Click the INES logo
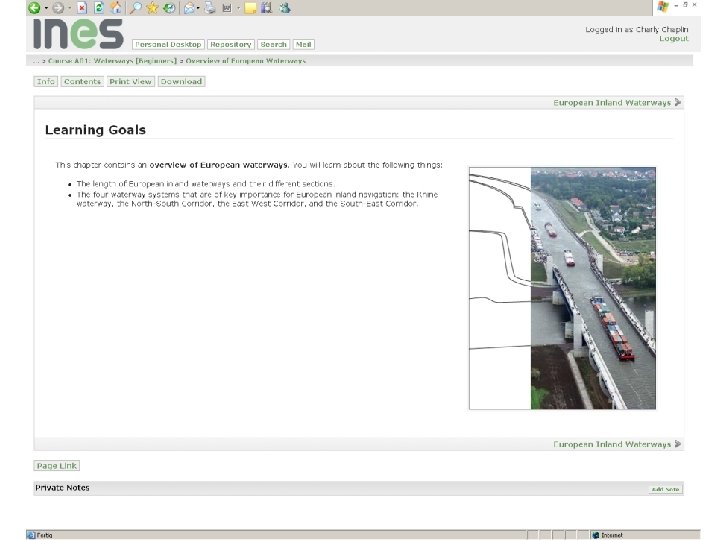Screen dimensions: 720x540 click(x=78, y=34)
